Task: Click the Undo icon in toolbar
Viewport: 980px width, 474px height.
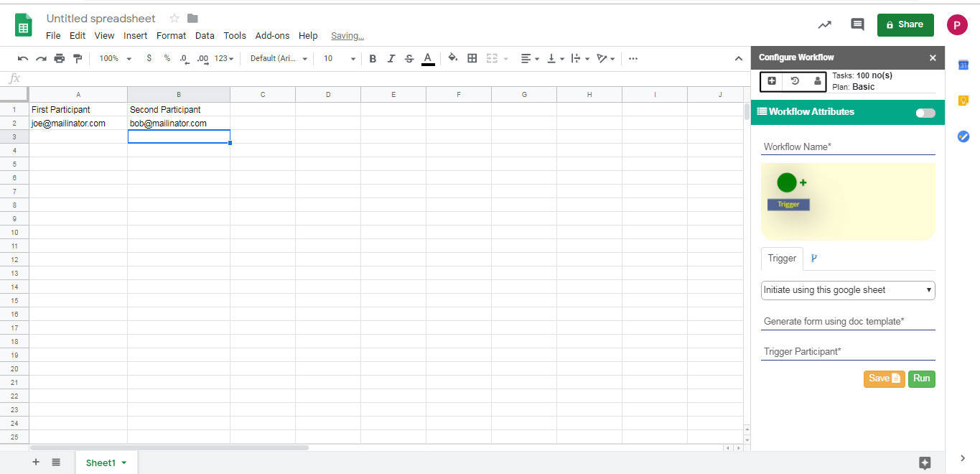Action: [23, 58]
